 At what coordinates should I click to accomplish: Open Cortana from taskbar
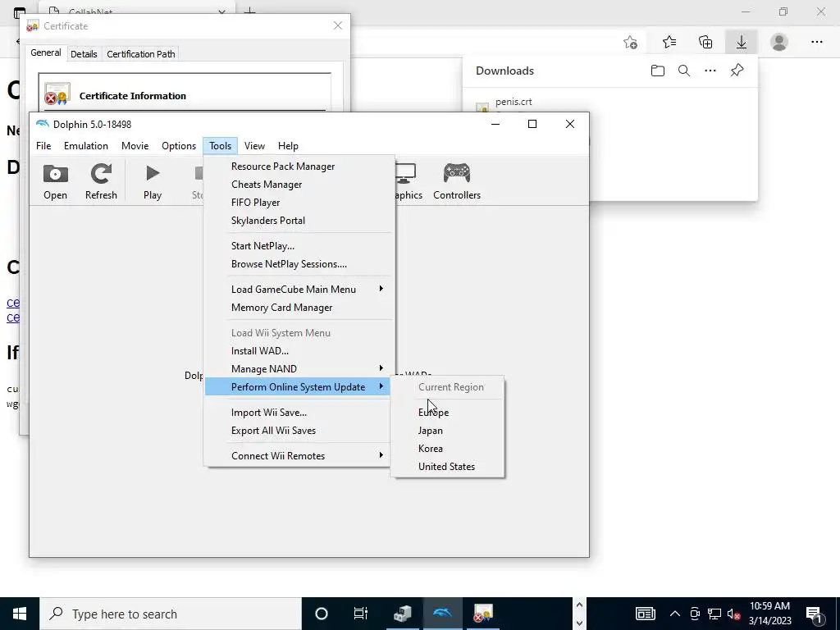pyautogui.click(x=321, y=614)
